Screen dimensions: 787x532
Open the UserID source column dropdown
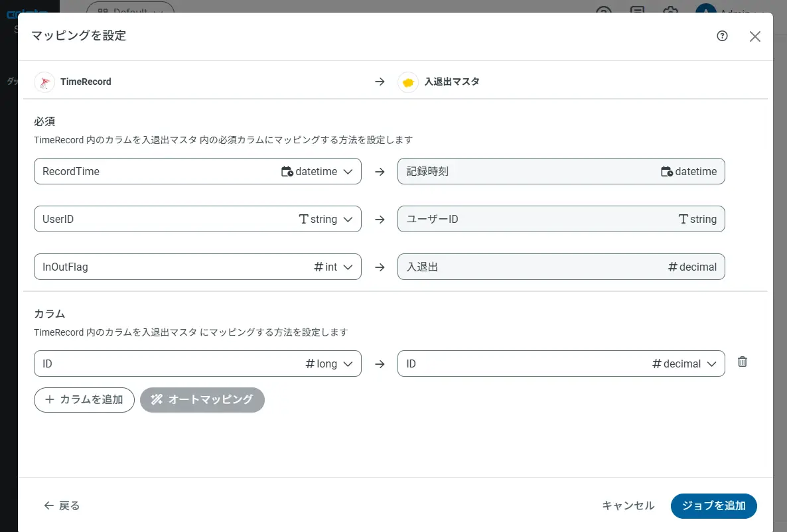point(349,219)
